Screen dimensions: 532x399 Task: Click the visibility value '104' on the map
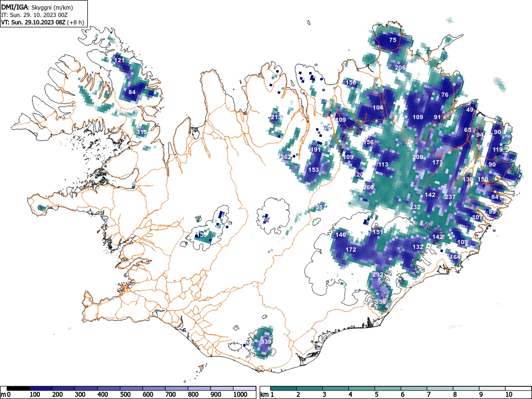(x=378, y=107)
